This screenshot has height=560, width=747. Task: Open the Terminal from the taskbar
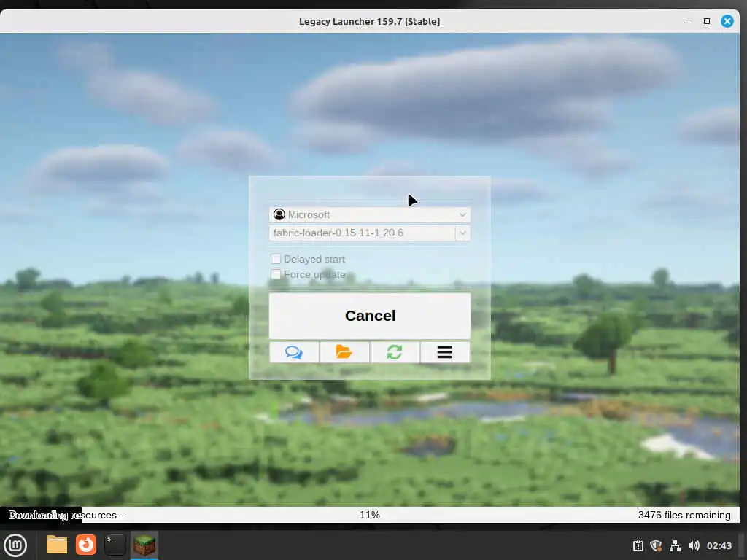(115, 545)
